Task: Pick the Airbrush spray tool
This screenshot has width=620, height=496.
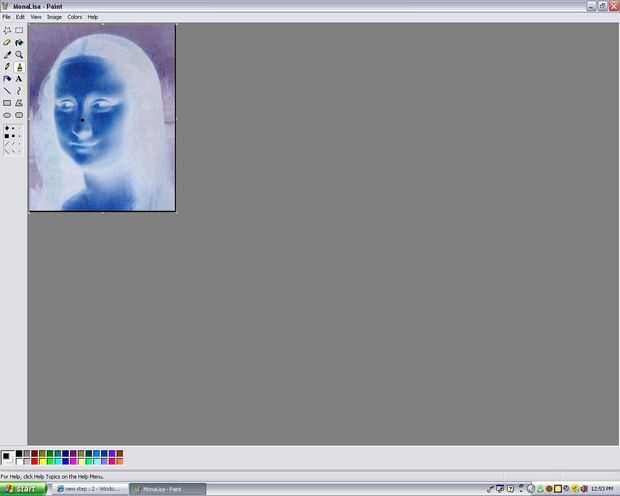Action: click(x=7, y=79)
